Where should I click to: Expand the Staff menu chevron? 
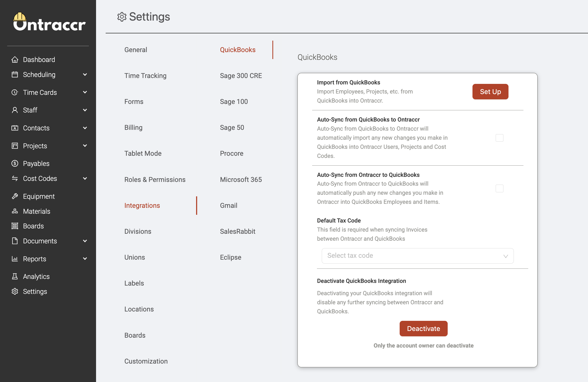(85, 110)
